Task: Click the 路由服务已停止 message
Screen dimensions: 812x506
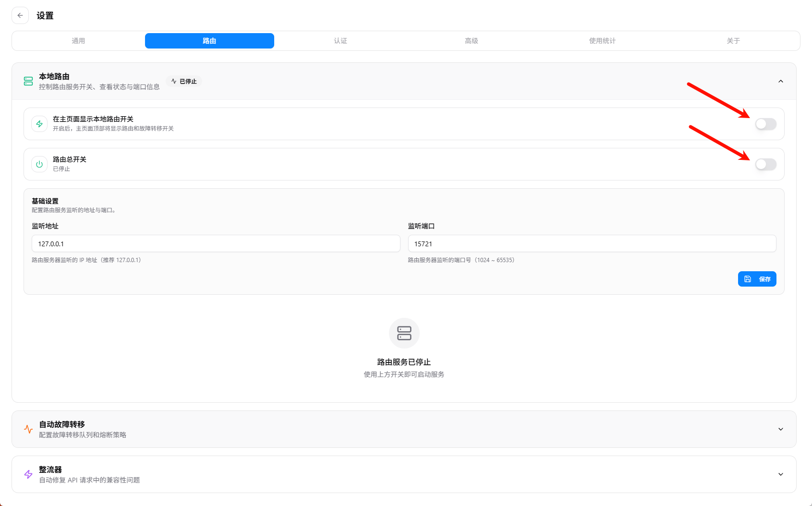Action: pyautogui.click(x=404, y=362)
